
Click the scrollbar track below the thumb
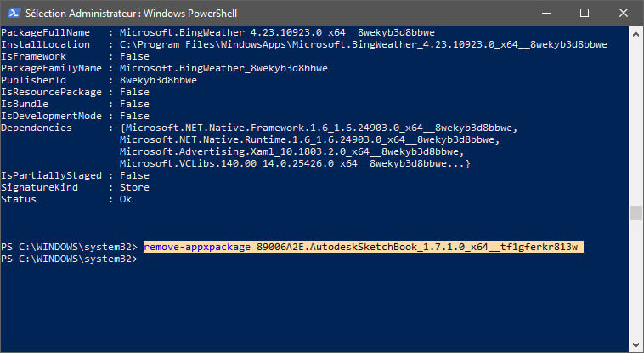point(636,280)
